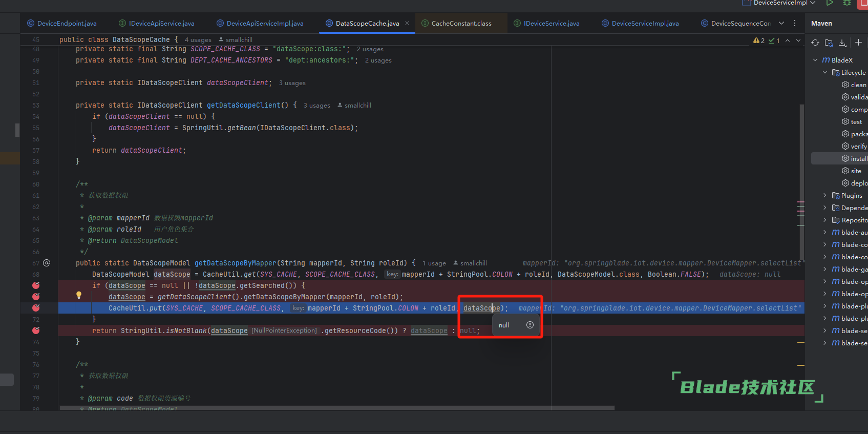Go to next highlighted problem arrow
Image resolution: width=868 pixels, height=434 pixels.
click(798, 40)
